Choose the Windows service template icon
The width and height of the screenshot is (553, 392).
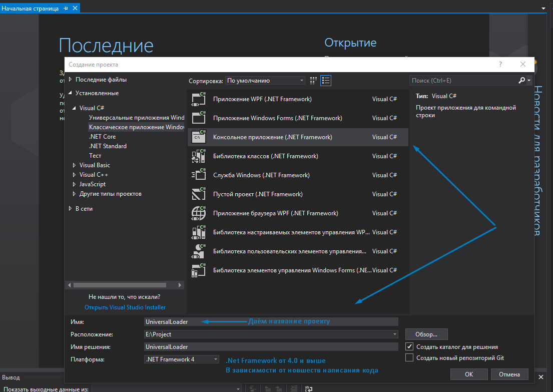pos(199,175)
